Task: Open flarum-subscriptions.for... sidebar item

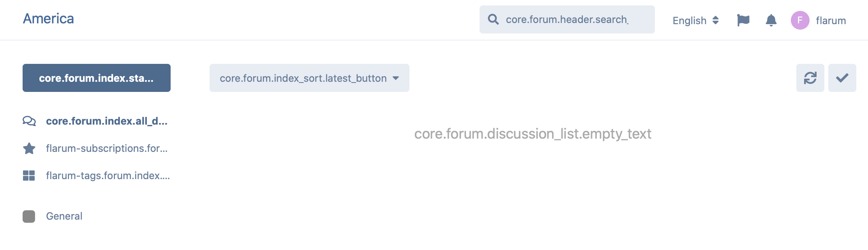Action: click(106, 148)
